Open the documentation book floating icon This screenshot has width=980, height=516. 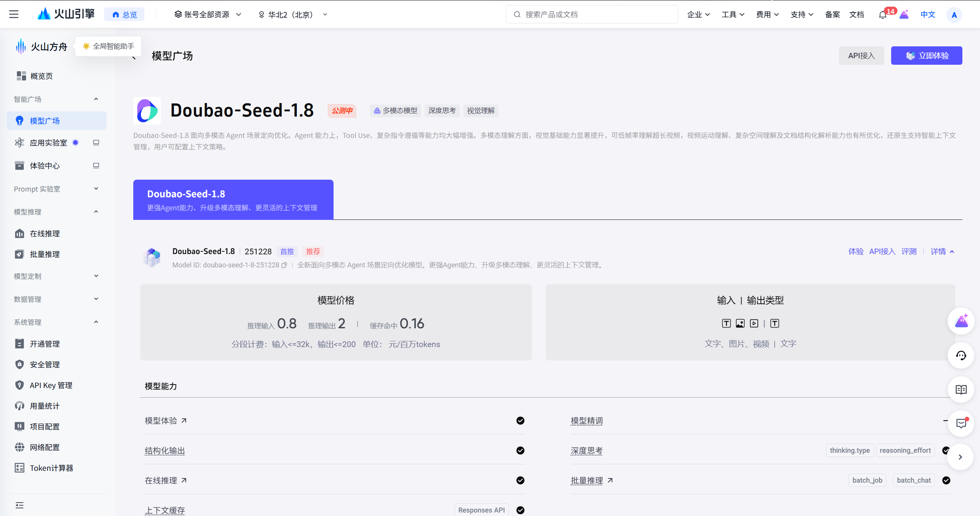point(961,390)
